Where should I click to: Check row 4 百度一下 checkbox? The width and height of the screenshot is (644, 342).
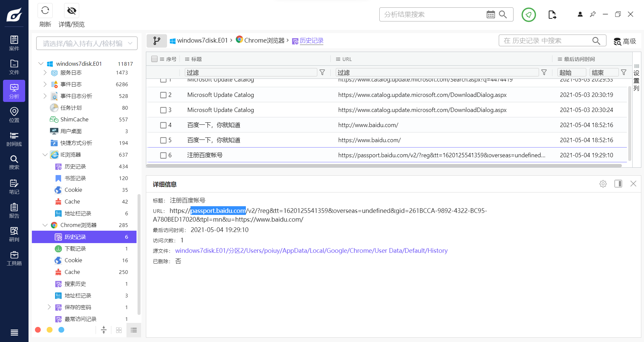coord(163,125)
